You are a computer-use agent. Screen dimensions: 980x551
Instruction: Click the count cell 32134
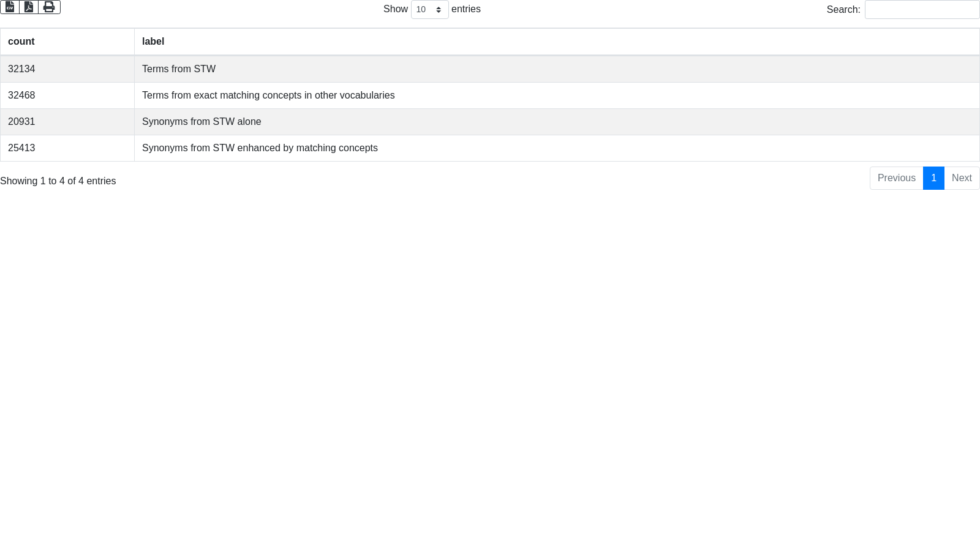[21, 69]
